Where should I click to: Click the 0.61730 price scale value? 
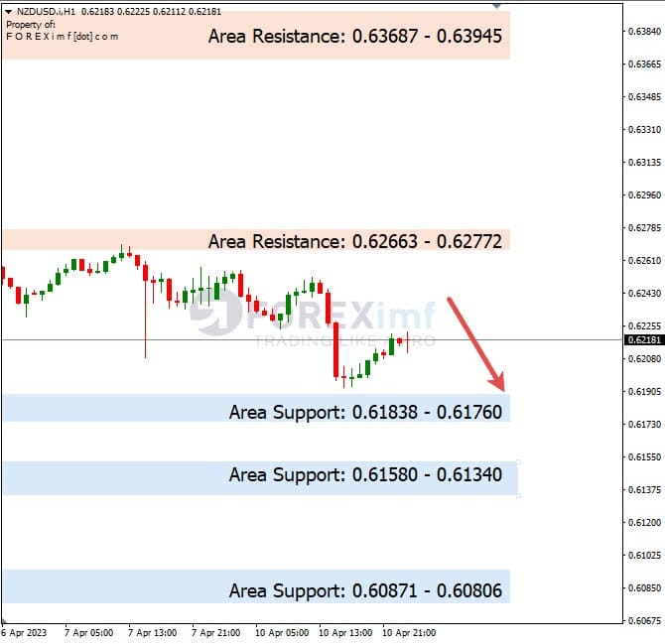tap(644, 424)
